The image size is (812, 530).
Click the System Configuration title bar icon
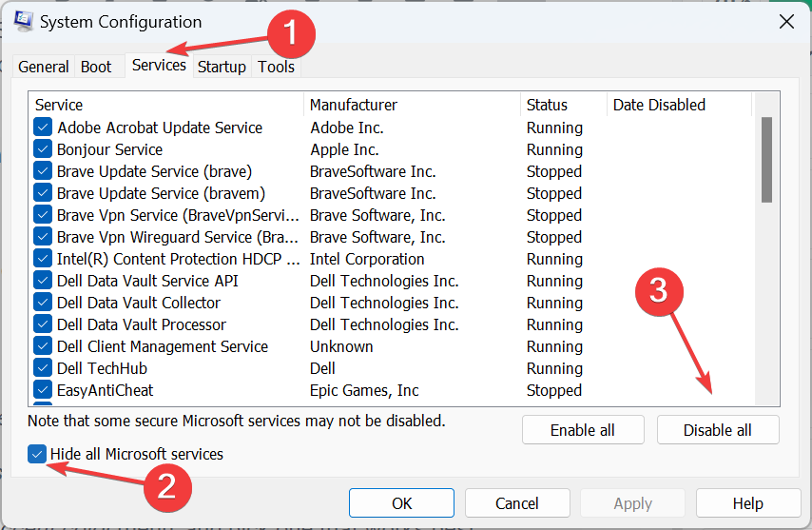pyautogui.click(x=24, y=22)
